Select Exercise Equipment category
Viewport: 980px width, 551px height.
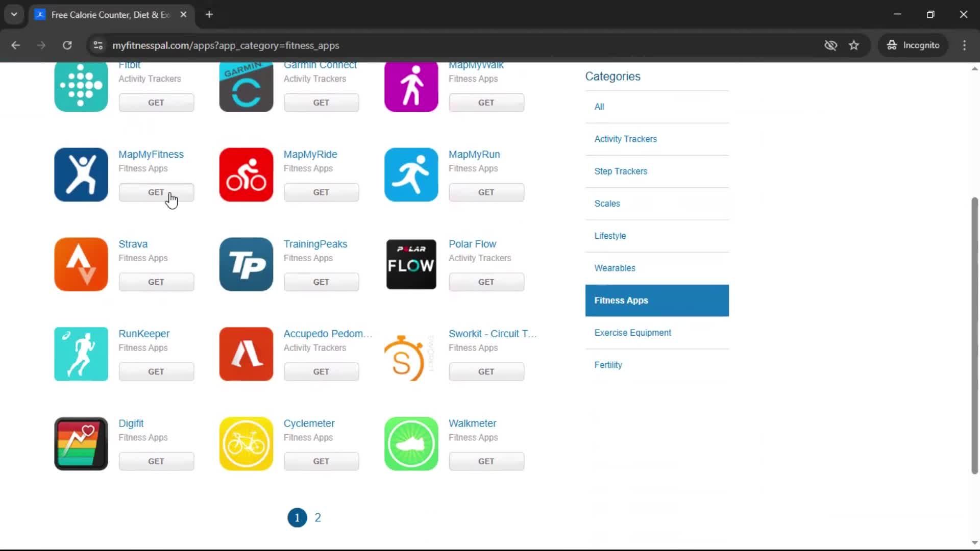pyautogui.click(x=657, y=333)
